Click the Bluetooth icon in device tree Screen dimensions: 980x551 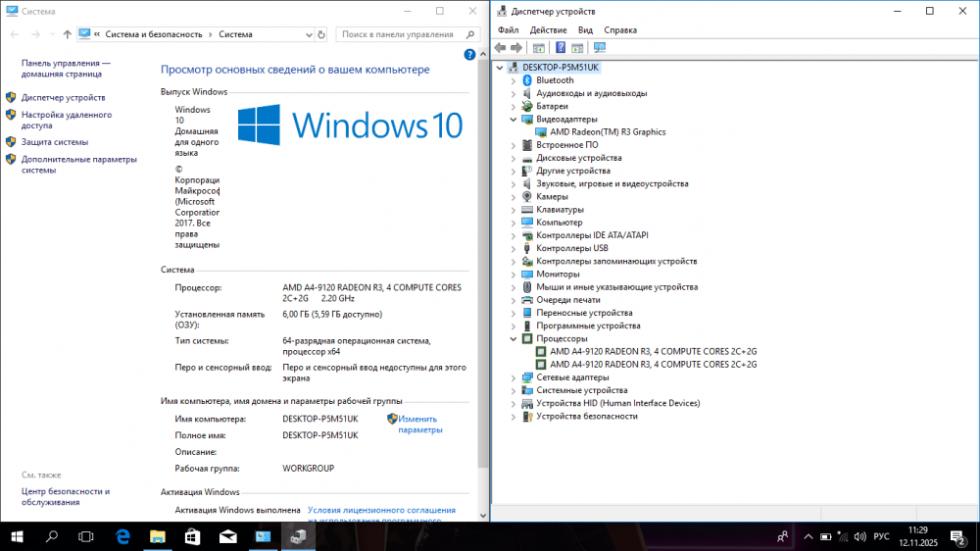click(527, 80)
